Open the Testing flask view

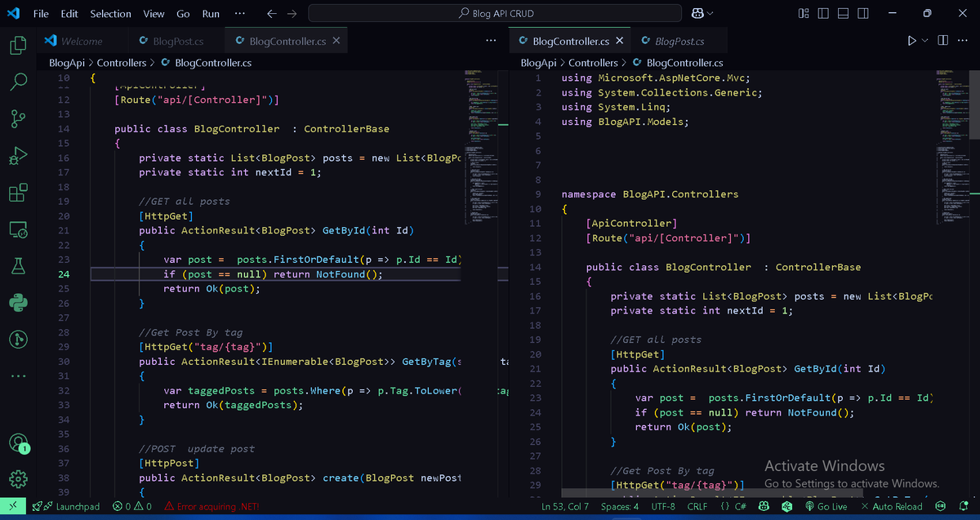click(17, 265)
